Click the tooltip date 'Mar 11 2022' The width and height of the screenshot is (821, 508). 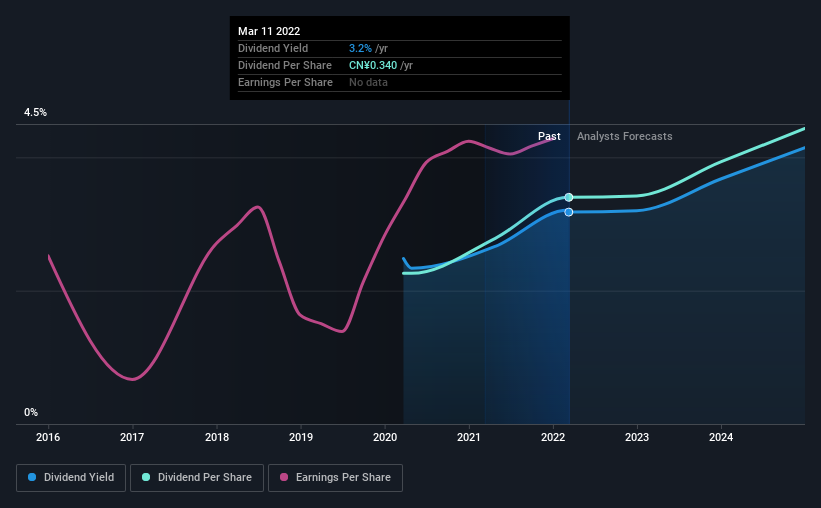[269, 31]
